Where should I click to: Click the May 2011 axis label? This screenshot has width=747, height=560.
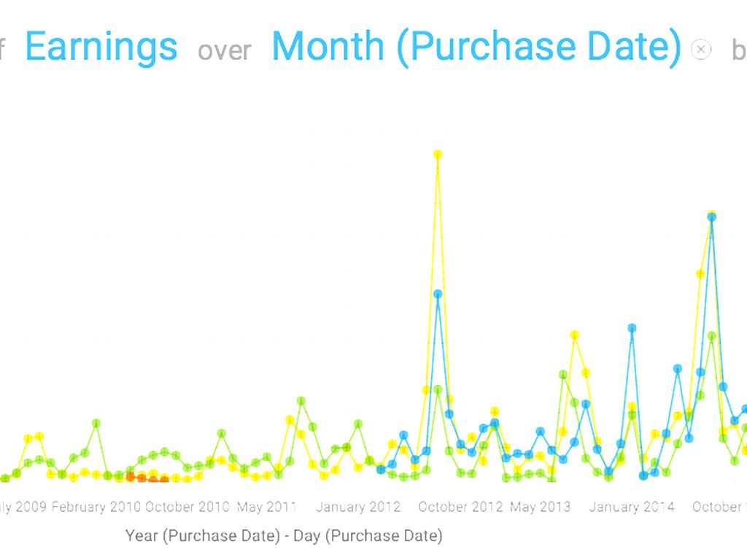tap(266, 507)
